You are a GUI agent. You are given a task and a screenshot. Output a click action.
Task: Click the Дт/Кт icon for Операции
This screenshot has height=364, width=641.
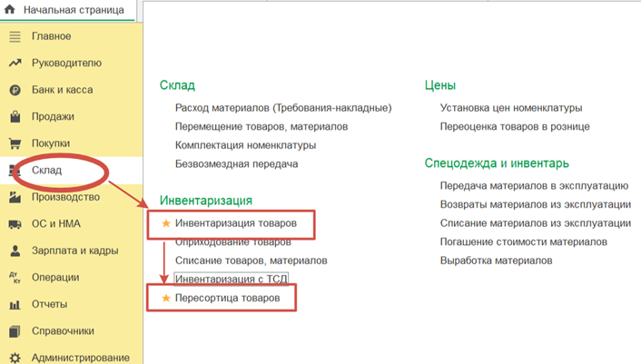pyautogui.click(x=15, y=278)
